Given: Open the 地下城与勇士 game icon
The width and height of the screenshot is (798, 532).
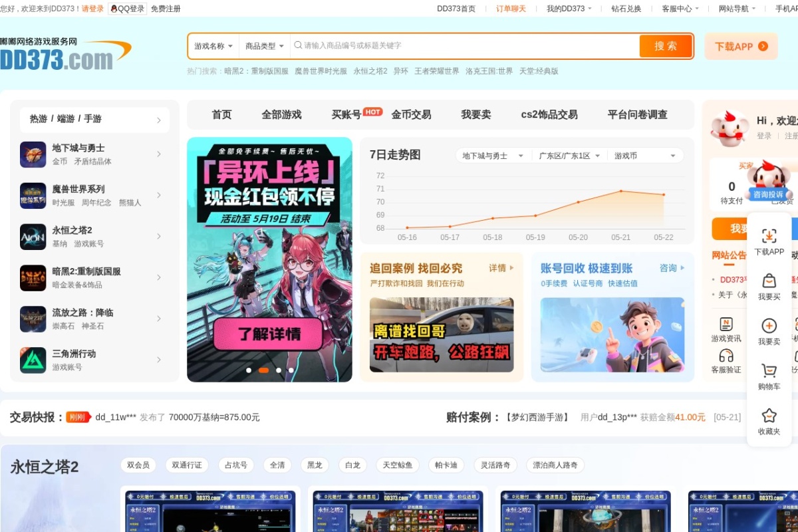Looking at the screenshot, I should tap(33, 154).
